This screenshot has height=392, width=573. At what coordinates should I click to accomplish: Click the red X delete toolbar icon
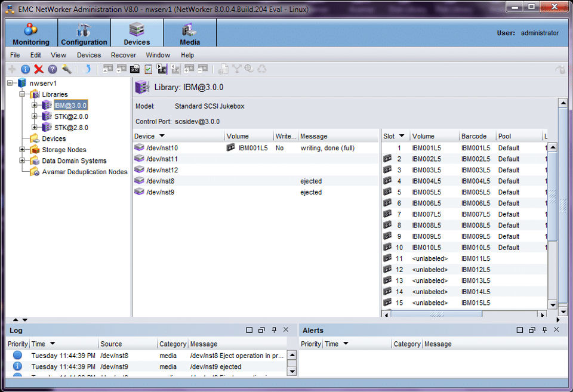(x=39, y=69)
